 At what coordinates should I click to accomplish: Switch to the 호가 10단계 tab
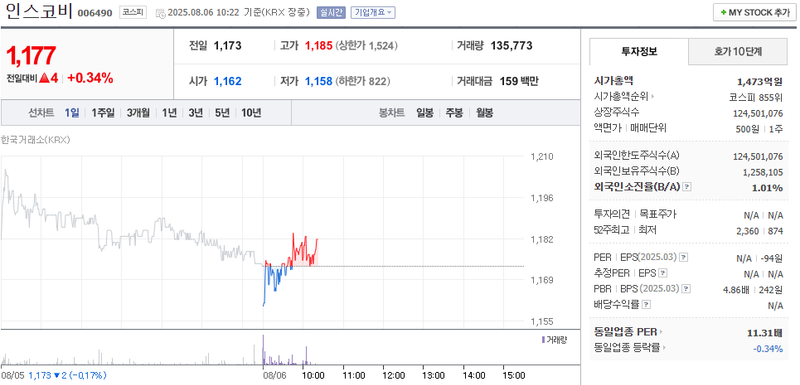click(x=738, y=52)
